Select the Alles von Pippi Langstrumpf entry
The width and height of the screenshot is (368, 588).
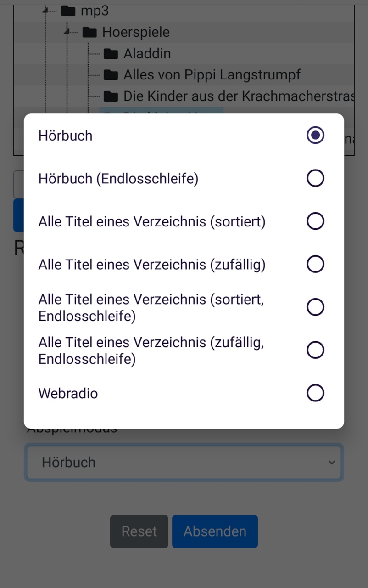coord(212,75)
